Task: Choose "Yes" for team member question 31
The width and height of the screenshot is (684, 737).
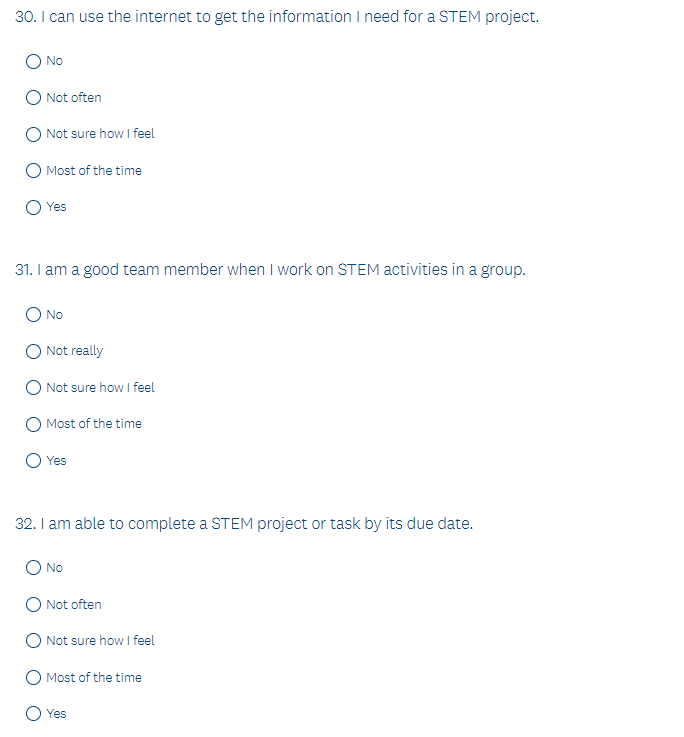Action: [x=34, y=461]
